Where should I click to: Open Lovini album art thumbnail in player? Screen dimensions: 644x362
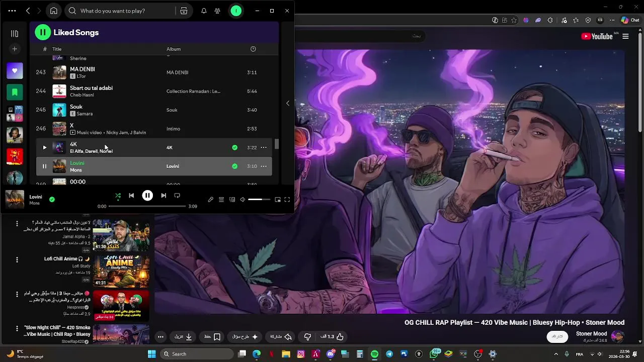click(x=15, y=200)
